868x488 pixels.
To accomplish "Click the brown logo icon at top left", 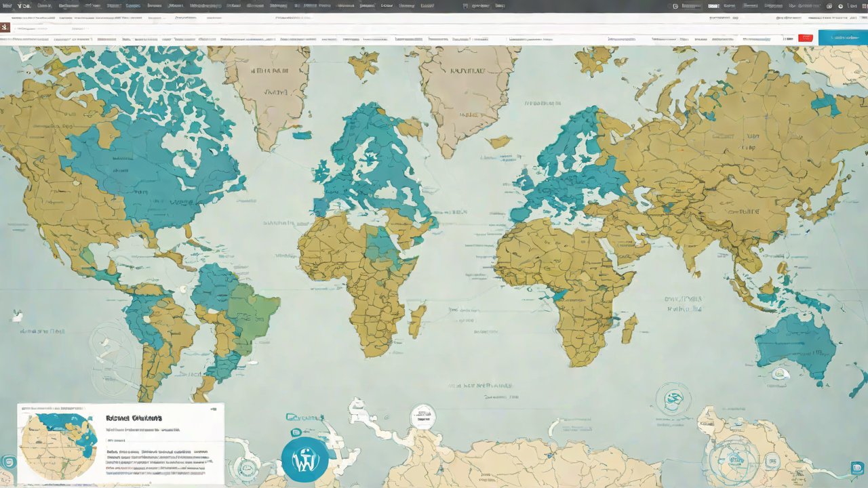I will [5, 27].
